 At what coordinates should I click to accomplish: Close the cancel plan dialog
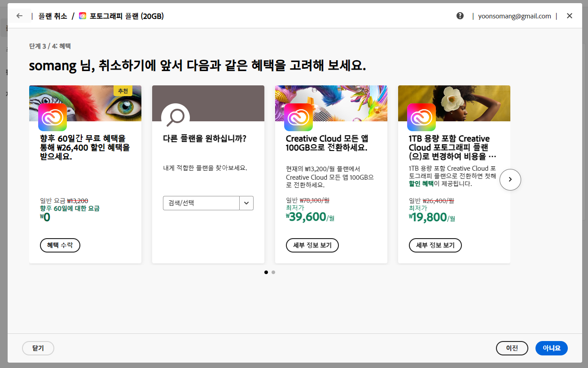pos(570,16)
